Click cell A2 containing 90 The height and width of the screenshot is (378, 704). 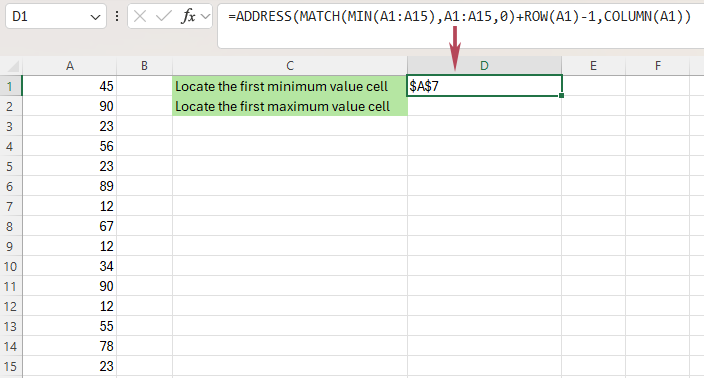(70, 106)
